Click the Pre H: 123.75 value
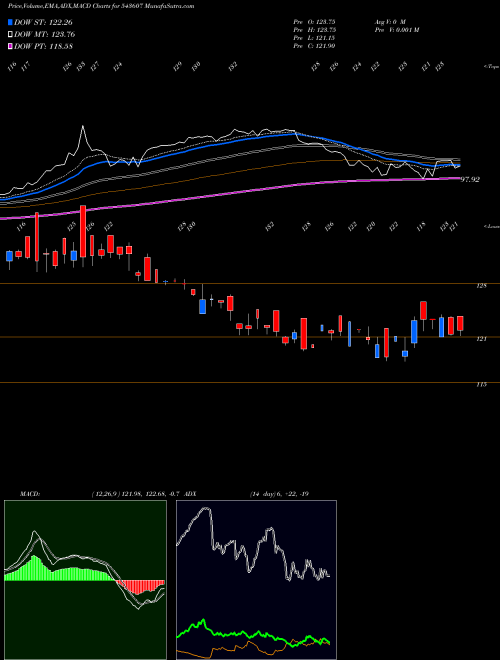Viewport: 500px width, 660px height. [x=314, y=30]
